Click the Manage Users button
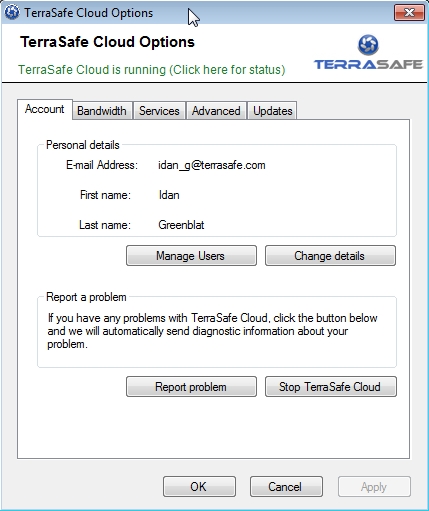 coord(191,256)
